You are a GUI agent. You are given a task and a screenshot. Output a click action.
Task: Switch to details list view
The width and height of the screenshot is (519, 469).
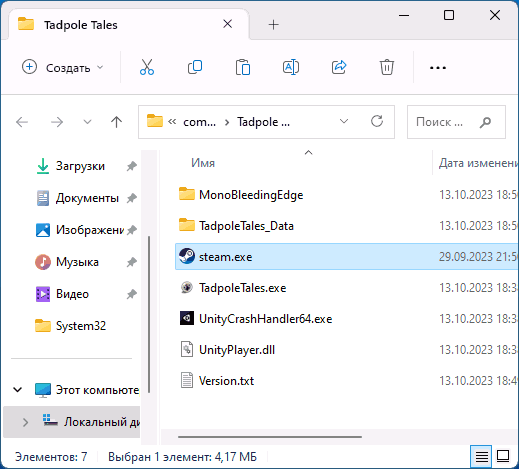click(481, 456)
